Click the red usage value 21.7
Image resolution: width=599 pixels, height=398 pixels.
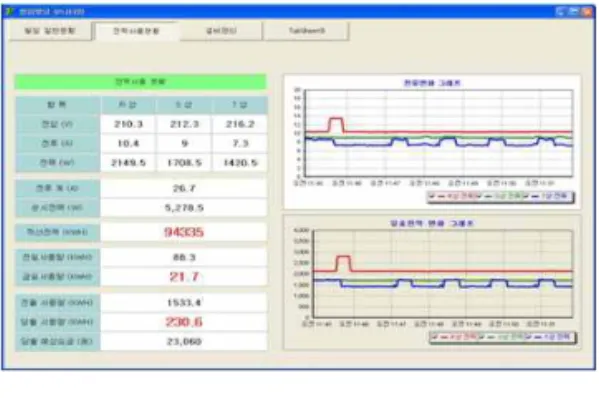[x=184, y=277]
